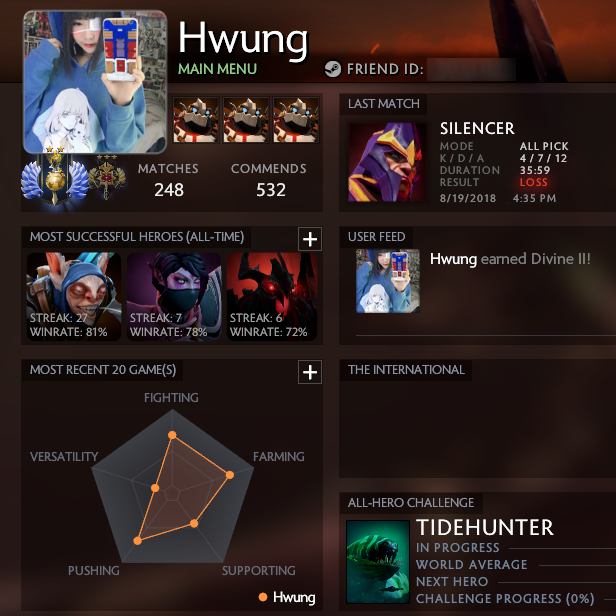Click the Commends count 532
The image size is (616, 616).
tap(271, 190)
